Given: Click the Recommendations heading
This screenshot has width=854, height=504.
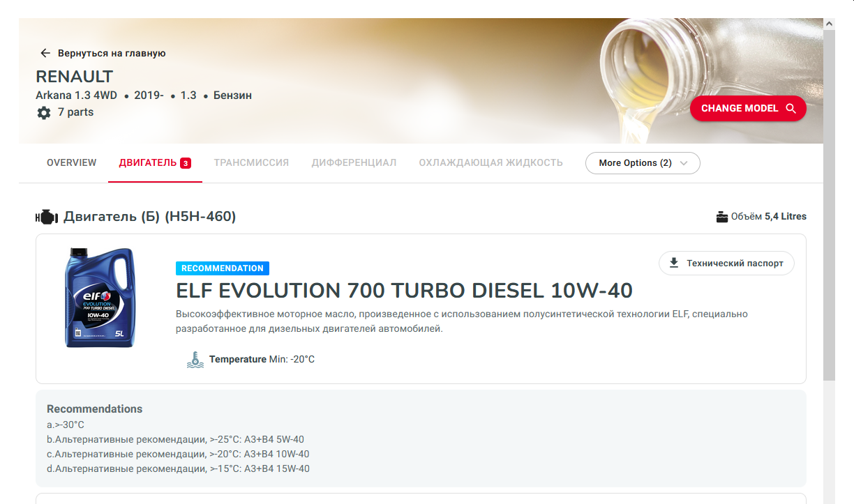Looking at the screenshot, I should [x=95, y=409].
